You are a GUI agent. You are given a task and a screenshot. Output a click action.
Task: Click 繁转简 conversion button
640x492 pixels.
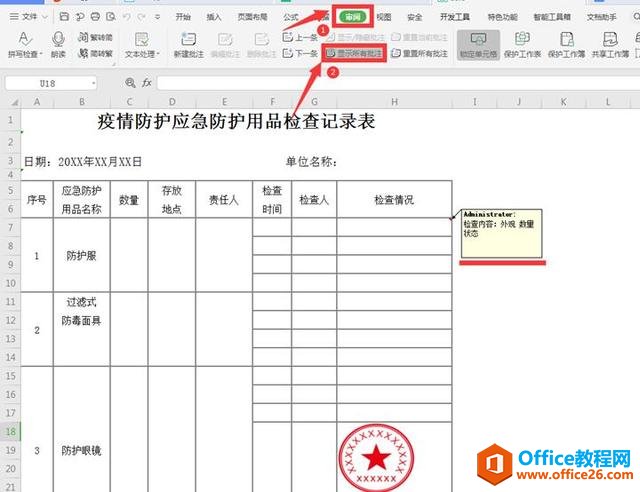point(95,37)
